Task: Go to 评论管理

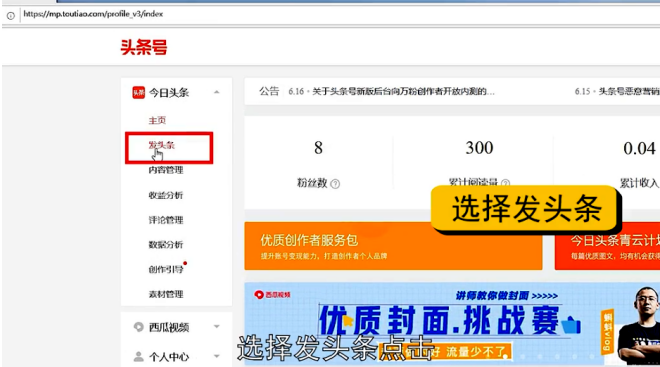Action: pos(166,220)
